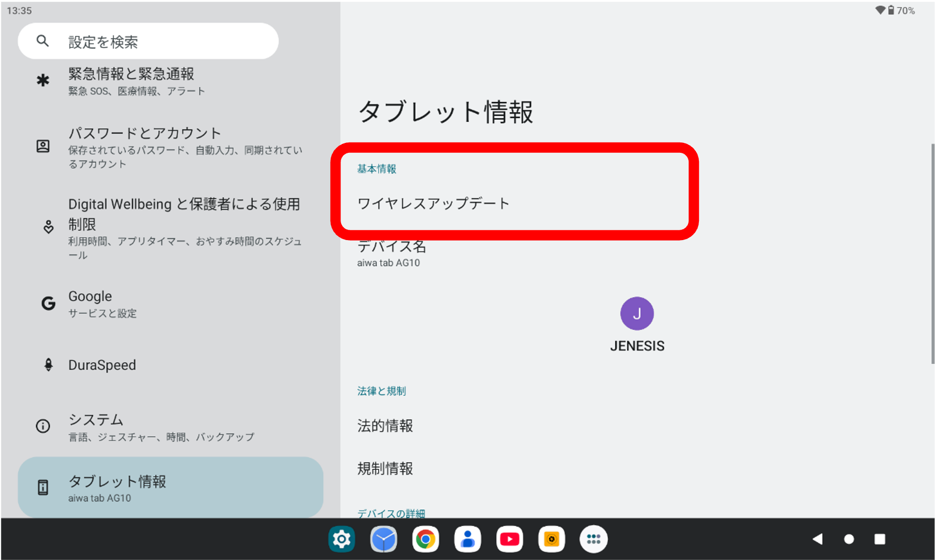Open the app drawer
Viewport: 935px width, 560px height.
point(593,539)
